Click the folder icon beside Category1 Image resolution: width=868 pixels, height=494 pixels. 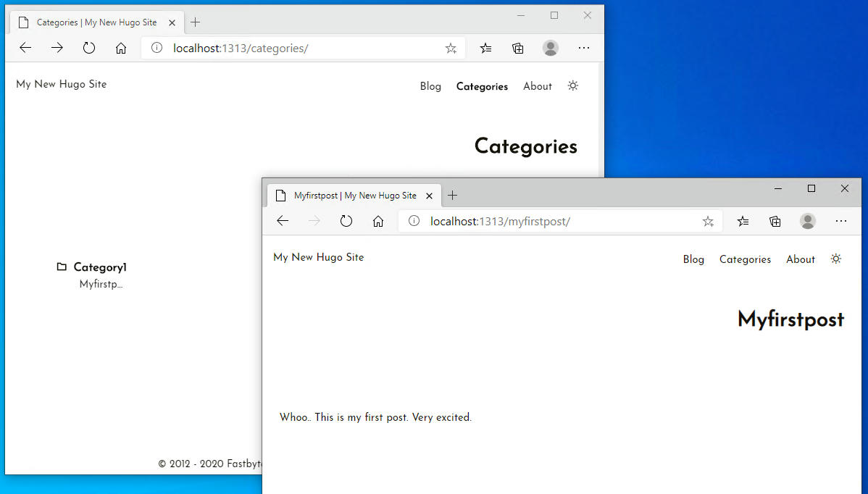62,267
